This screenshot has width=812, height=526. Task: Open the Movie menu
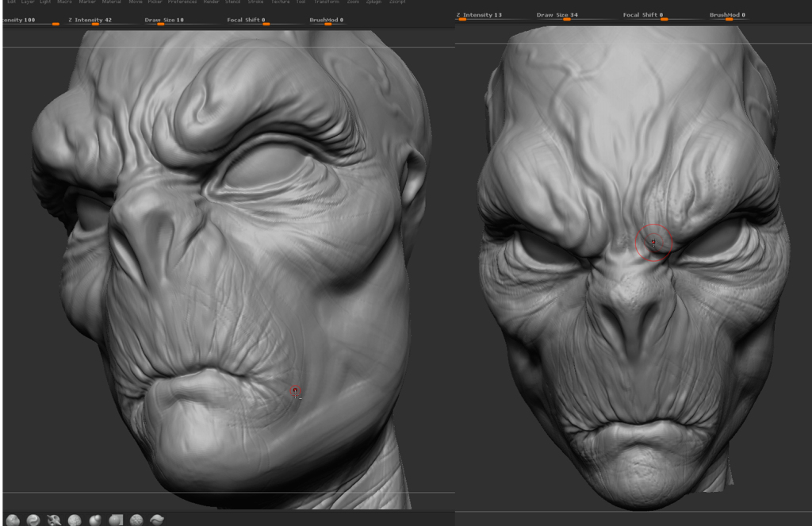[136, 2]
